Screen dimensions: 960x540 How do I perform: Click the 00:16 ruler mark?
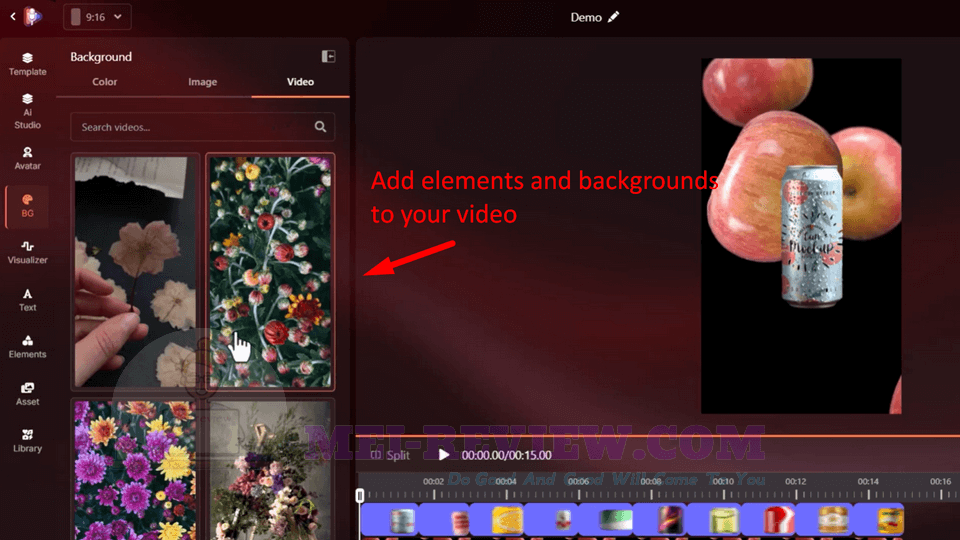(x=940, y=481)
